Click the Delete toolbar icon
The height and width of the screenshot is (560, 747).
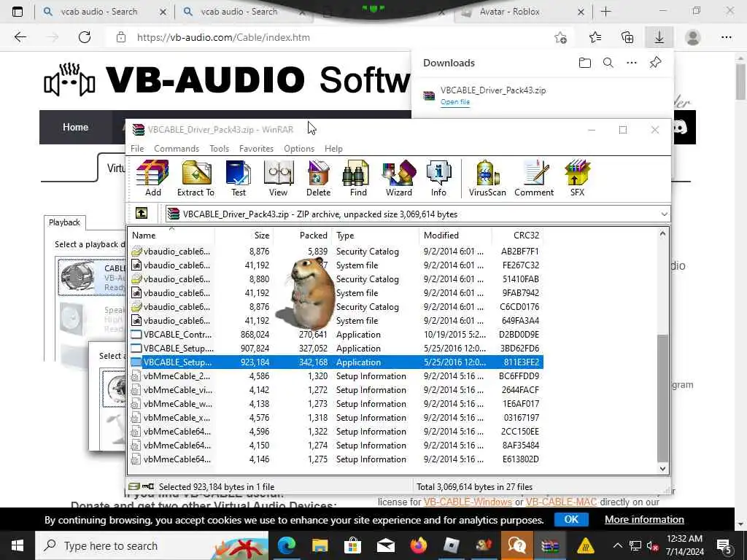click(318, 178)
